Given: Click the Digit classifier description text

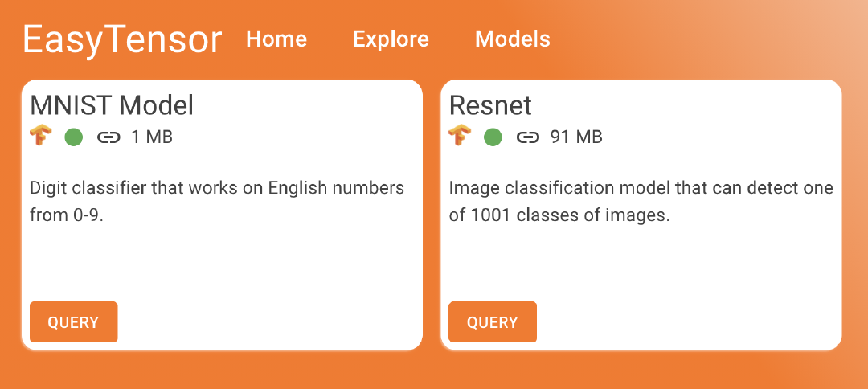Looking at the screenshot, I should pos(217,201).
